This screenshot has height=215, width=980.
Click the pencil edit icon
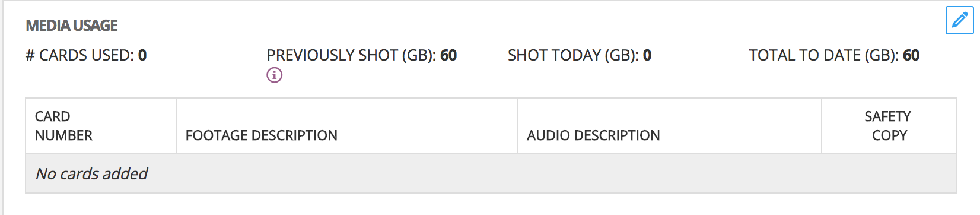[959, 20]
